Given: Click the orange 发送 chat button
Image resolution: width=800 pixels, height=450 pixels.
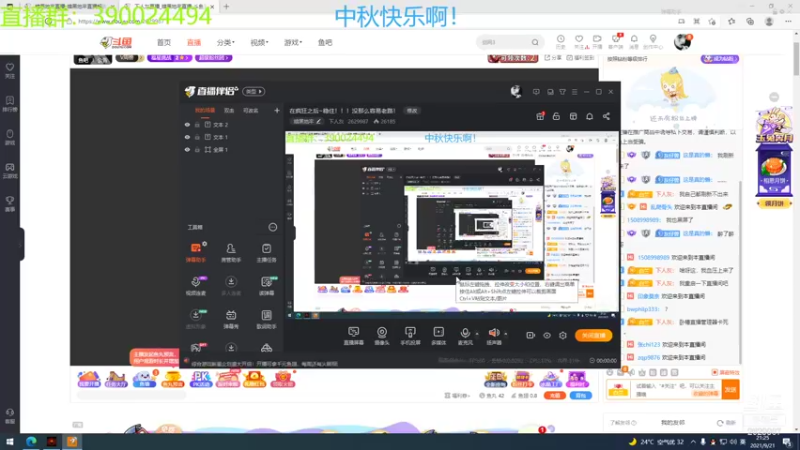Looking at the screenshot, I should click(731, 390).
